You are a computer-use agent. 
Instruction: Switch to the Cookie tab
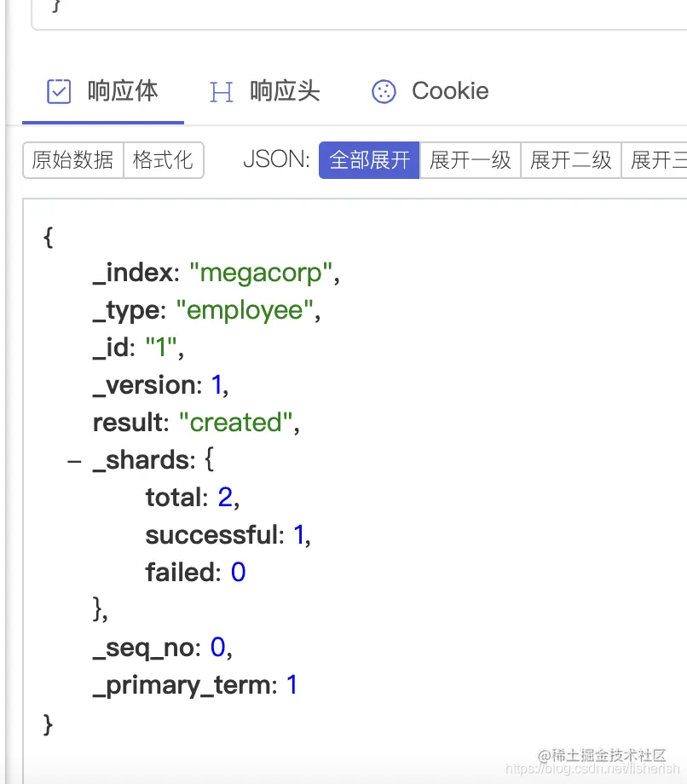pyautogui.click(x=450, y=90)
